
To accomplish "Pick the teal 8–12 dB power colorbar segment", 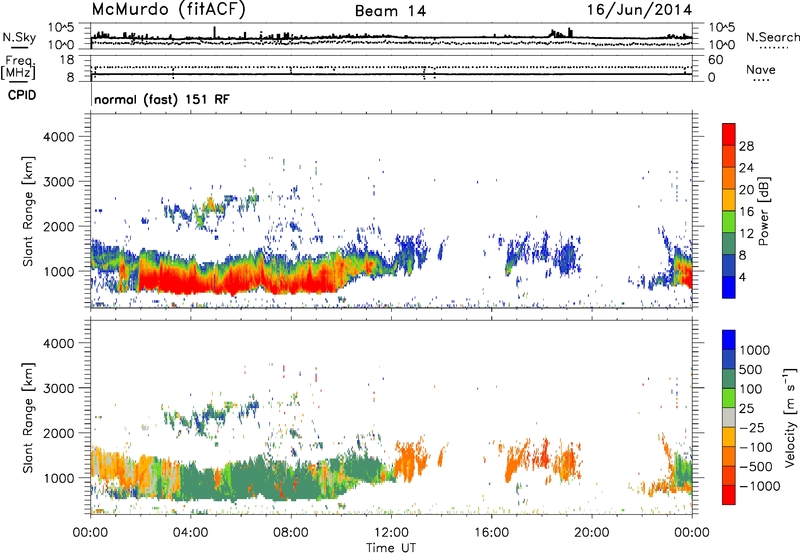I will [729, 244].
